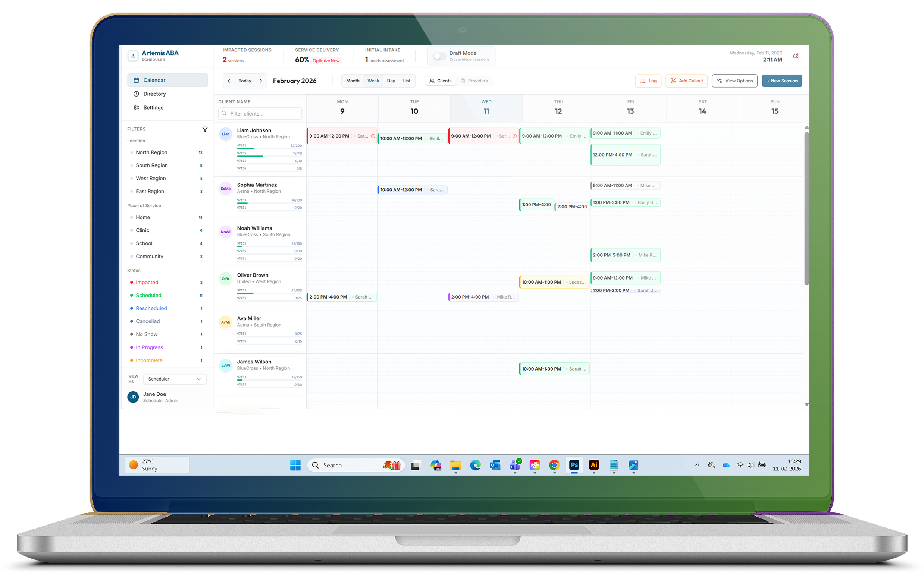Advance to next week chevron

(261, 81)
